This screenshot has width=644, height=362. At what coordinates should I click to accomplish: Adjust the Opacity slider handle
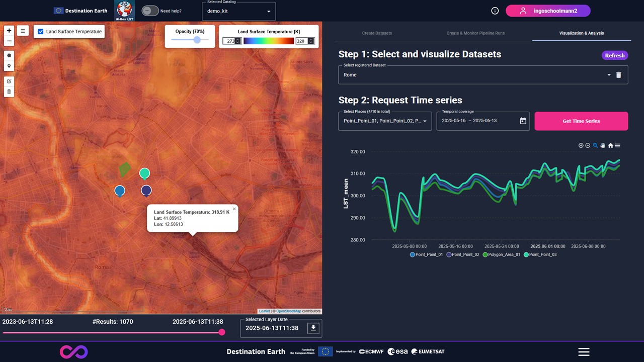tap(197, 40)
